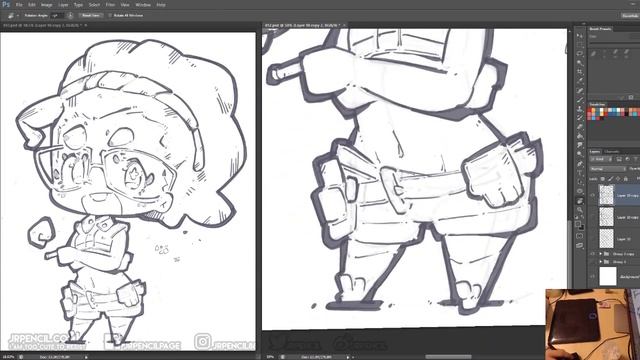
Task: Select Layer 10 copy 2 thumbnail
Action: [x=607, y=195]
